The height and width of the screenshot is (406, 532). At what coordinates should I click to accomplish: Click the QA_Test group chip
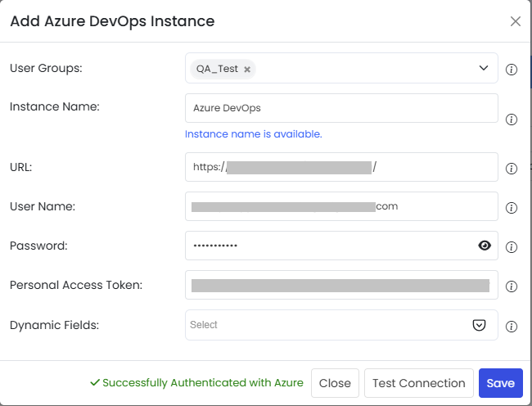223,70
